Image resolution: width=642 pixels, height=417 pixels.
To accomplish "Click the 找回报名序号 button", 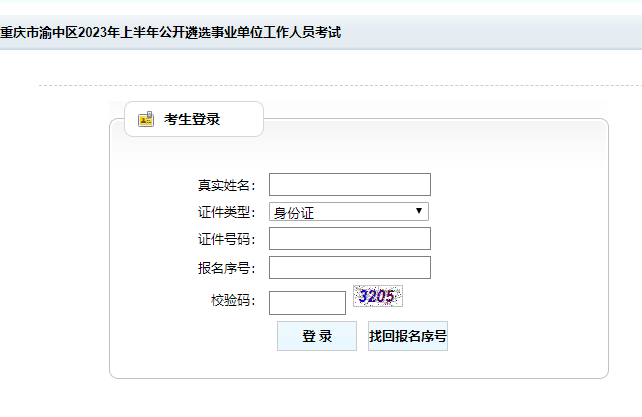I will (407, 336).
